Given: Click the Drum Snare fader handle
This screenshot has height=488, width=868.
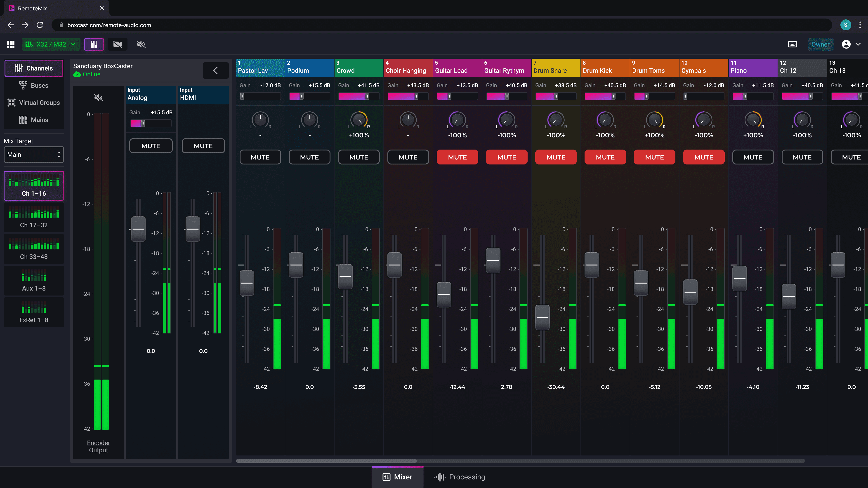Looking at the screenshot, I should (542, 317).
